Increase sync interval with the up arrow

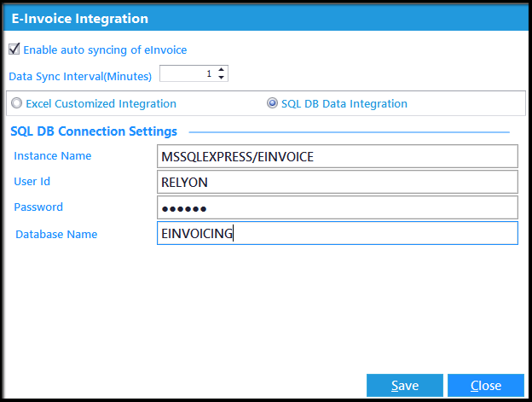(221, 69)
